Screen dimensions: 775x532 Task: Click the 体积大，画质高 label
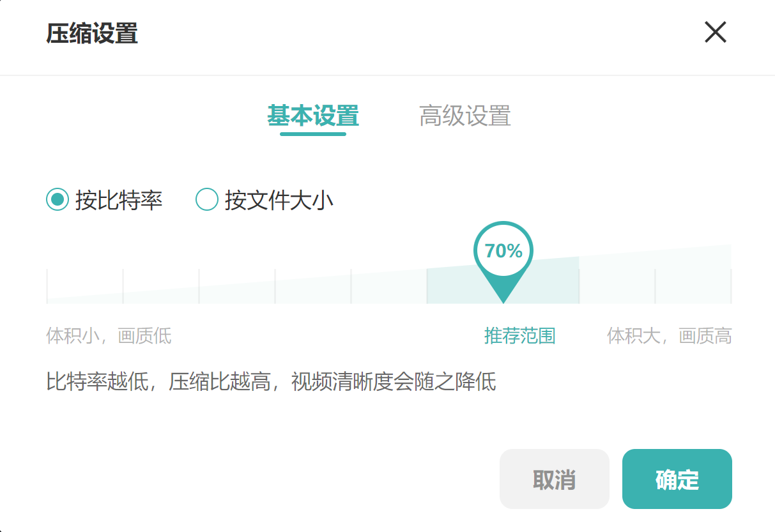(x=670, y=336)
